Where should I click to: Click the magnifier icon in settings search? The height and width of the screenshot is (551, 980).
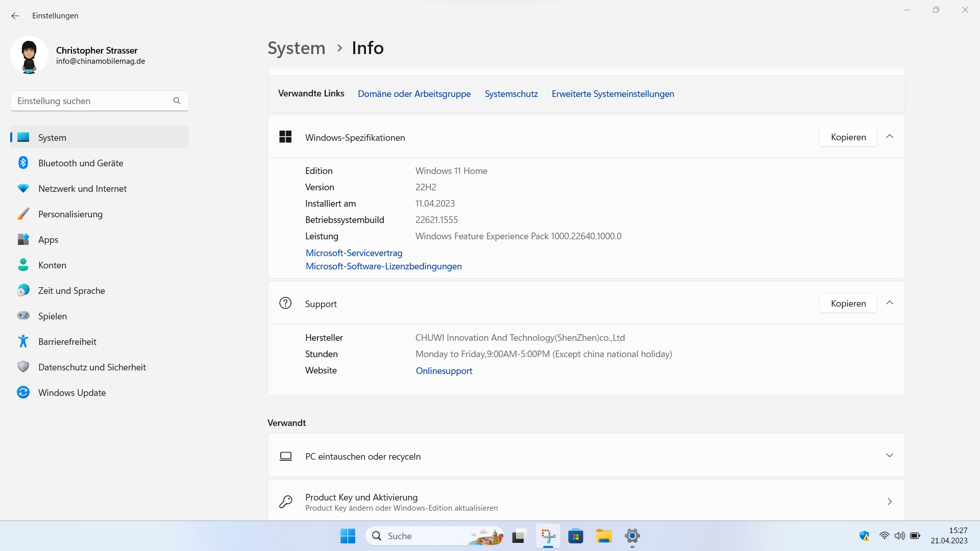point(177,101)
